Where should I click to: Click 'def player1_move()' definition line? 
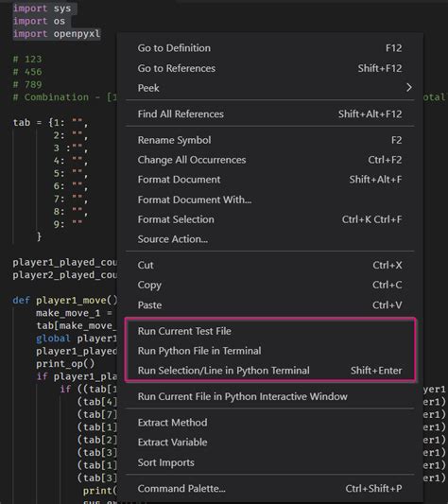click(x=65, y=301)
